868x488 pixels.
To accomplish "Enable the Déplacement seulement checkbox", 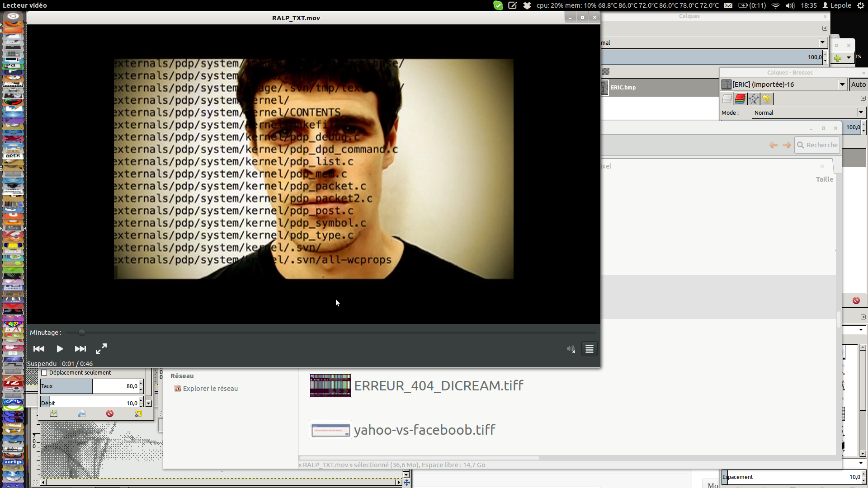I will (44, 373).
